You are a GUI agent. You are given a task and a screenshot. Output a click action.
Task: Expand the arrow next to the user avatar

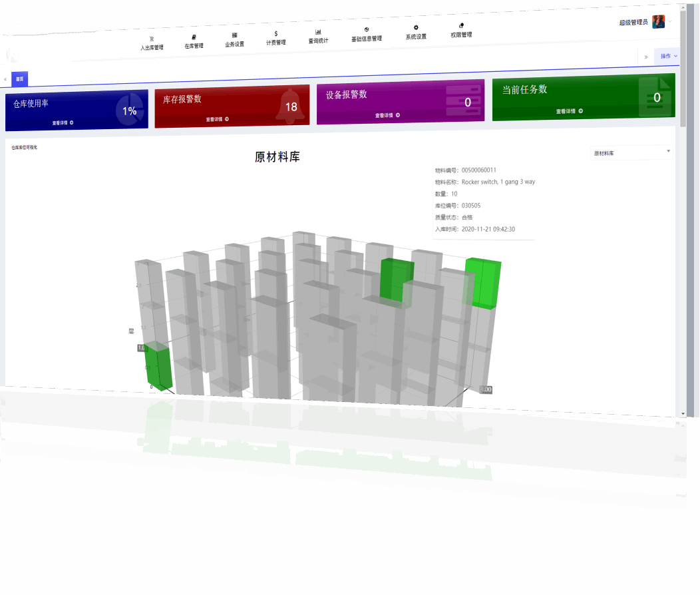coord(670,21)
